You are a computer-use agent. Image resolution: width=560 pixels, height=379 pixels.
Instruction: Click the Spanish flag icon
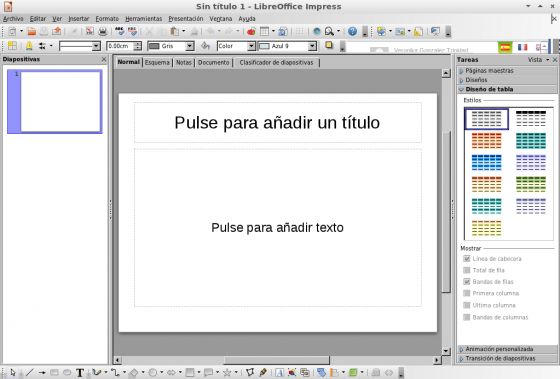[505, 47]
